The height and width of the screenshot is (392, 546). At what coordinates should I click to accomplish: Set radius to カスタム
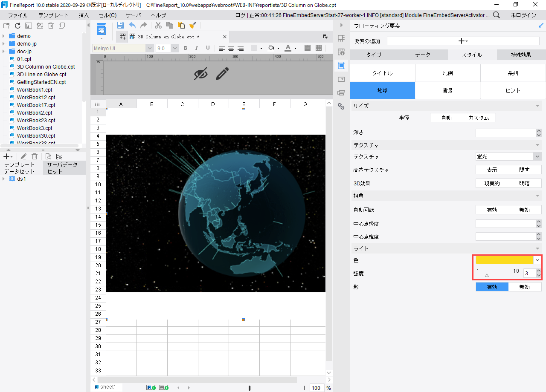[479, 118]
